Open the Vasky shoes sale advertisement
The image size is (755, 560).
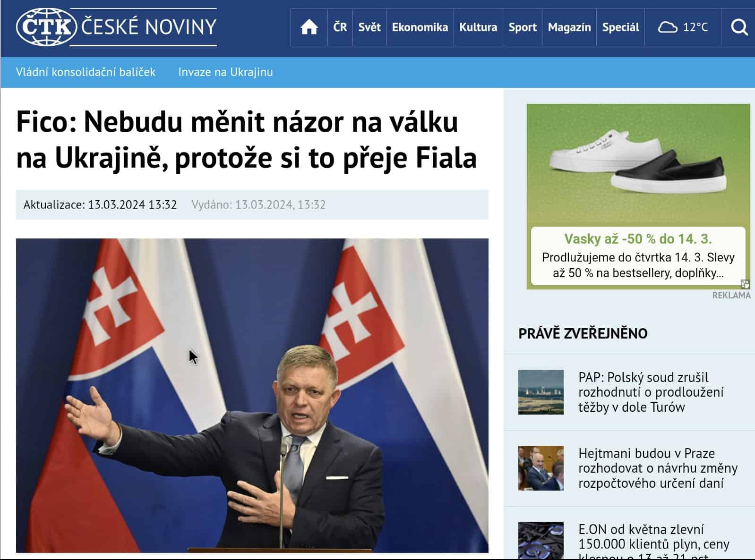point(638,196)
